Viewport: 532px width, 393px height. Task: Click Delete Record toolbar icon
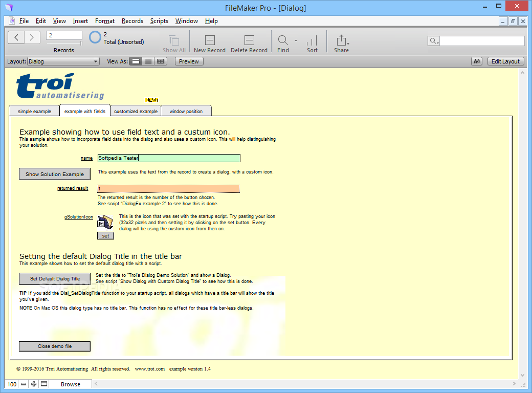coord(249,40)
